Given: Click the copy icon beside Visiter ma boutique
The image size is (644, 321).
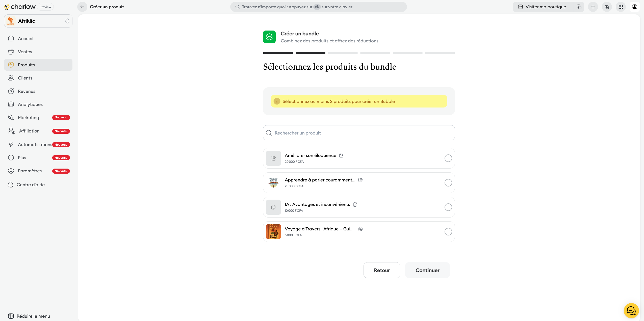Looking at the screenshot, I should point(579,7).
